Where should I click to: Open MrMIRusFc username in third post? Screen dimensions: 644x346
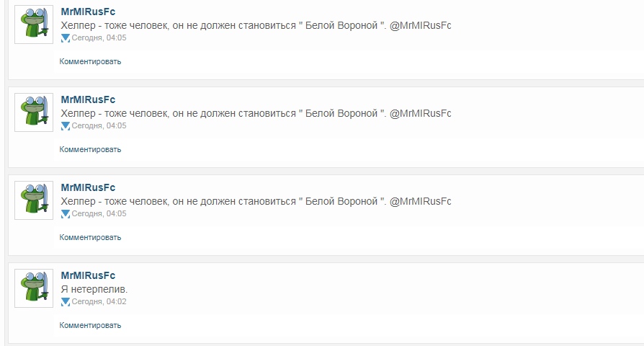(88, 188)
